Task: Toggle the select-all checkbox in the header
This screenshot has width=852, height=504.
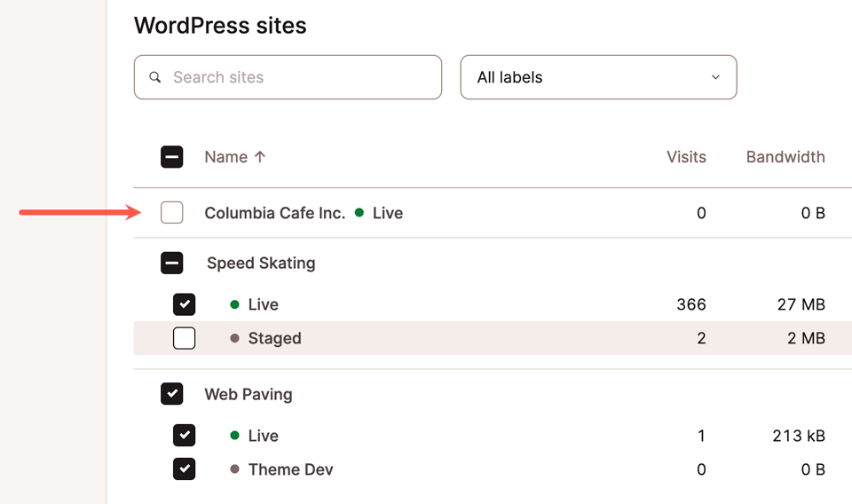Action: (x=172, y=157)
